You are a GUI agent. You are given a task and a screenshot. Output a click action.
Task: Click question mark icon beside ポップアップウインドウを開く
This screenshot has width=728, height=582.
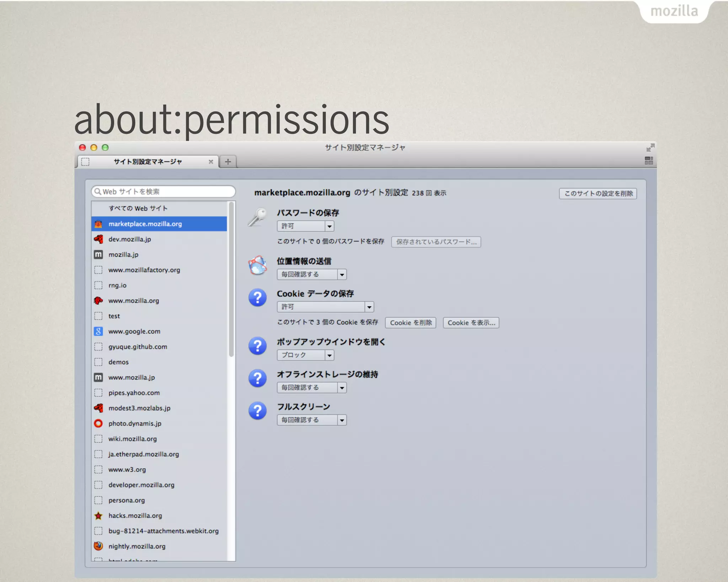(x=257, y=346)
